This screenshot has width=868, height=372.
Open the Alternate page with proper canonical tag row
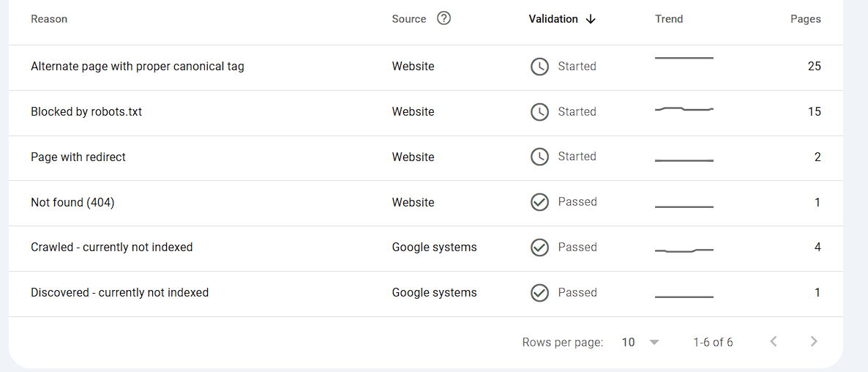(x=138, y=67)
